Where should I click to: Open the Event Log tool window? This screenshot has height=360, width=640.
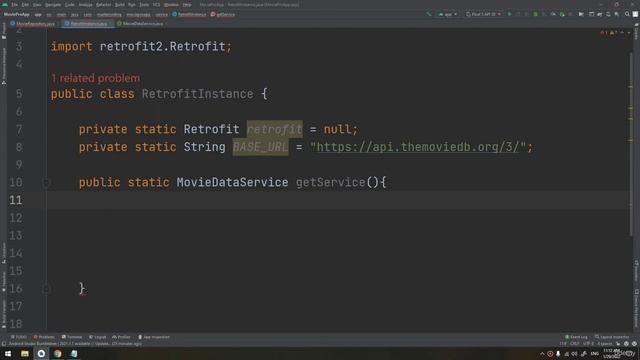pos(576,337)
